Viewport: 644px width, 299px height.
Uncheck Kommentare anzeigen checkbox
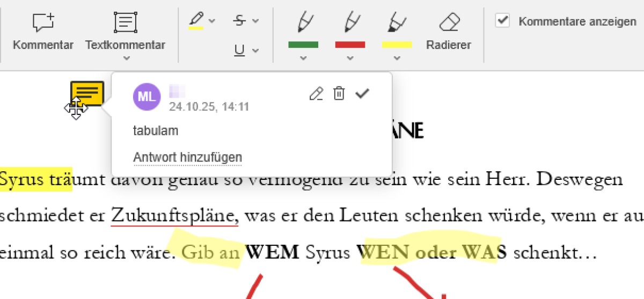pos(502,21)
